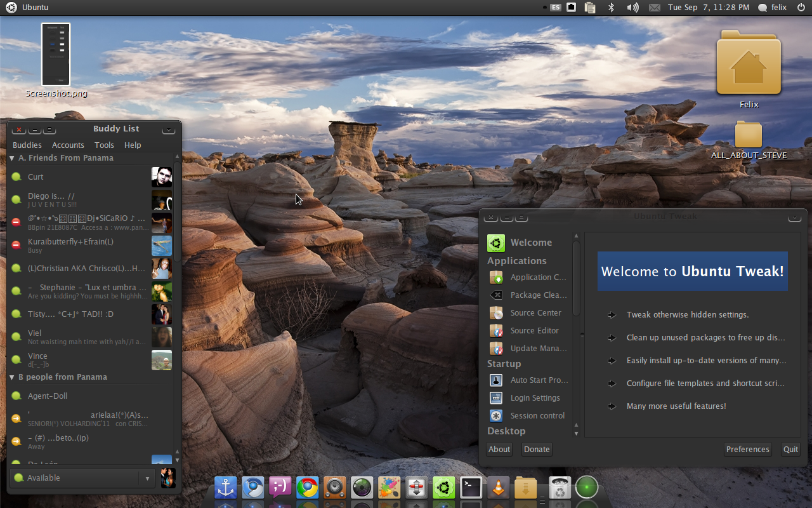Click Quit in Ubuntu Tweak

tap(790, 449)
